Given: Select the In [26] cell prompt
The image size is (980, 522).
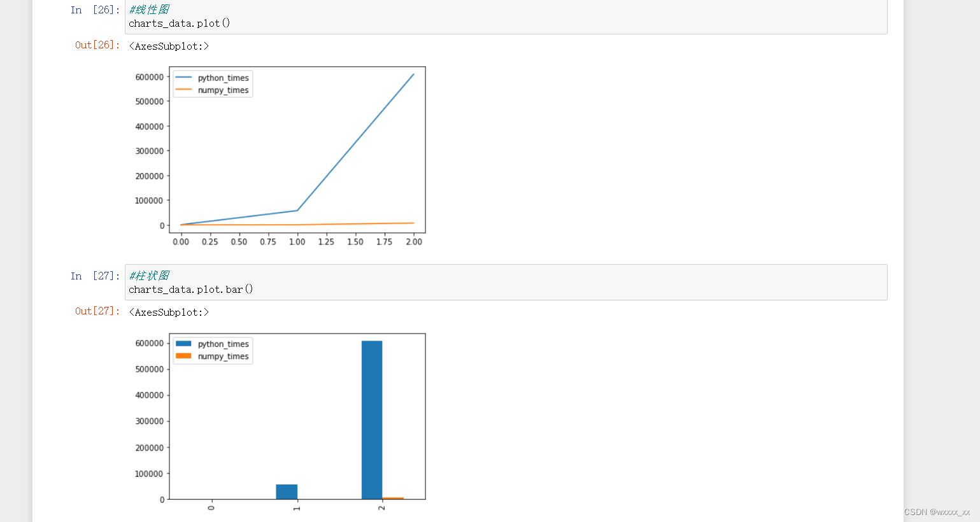Looking at the screenshot, I should click(x=95, y=10).
